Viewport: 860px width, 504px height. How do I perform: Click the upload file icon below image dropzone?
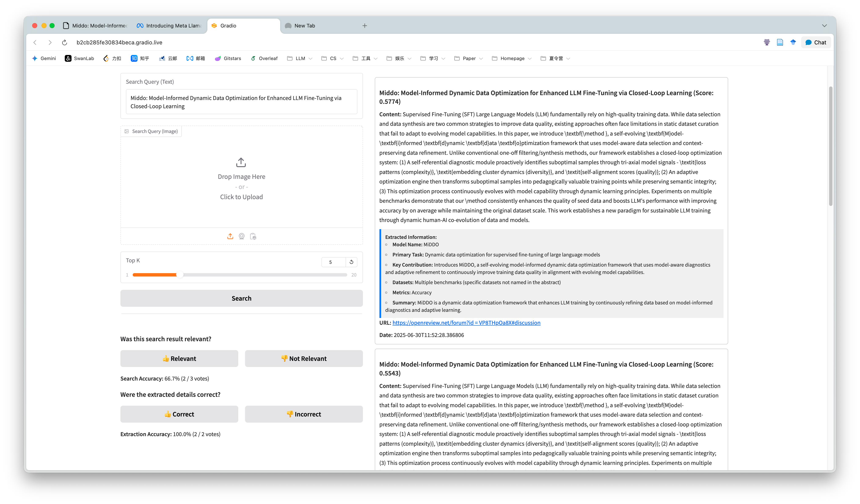pyautogui.click(x=230, y=236)
